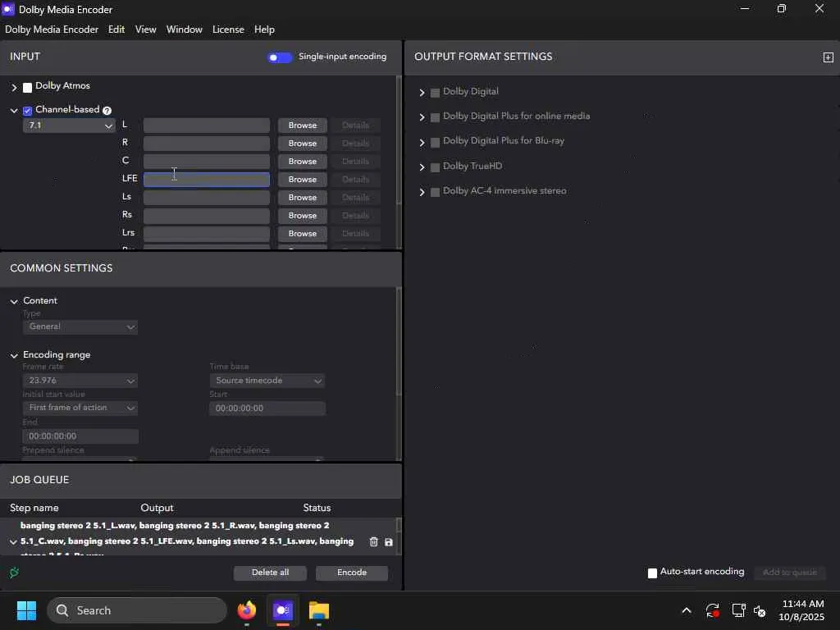Screen dimensions: 840x630
Task: Click the network display tray icon
Action: pos(739,610)
